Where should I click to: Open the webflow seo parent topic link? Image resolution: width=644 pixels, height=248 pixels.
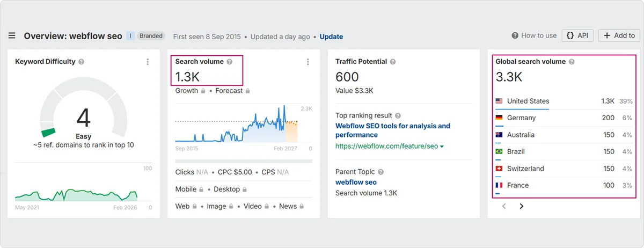click(356, 182)
